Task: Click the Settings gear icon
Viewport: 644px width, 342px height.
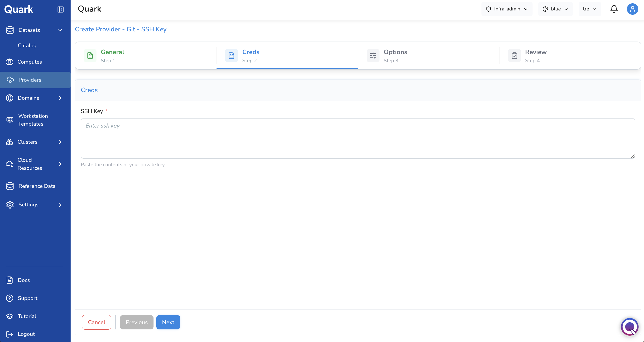Action: [10, 204]
